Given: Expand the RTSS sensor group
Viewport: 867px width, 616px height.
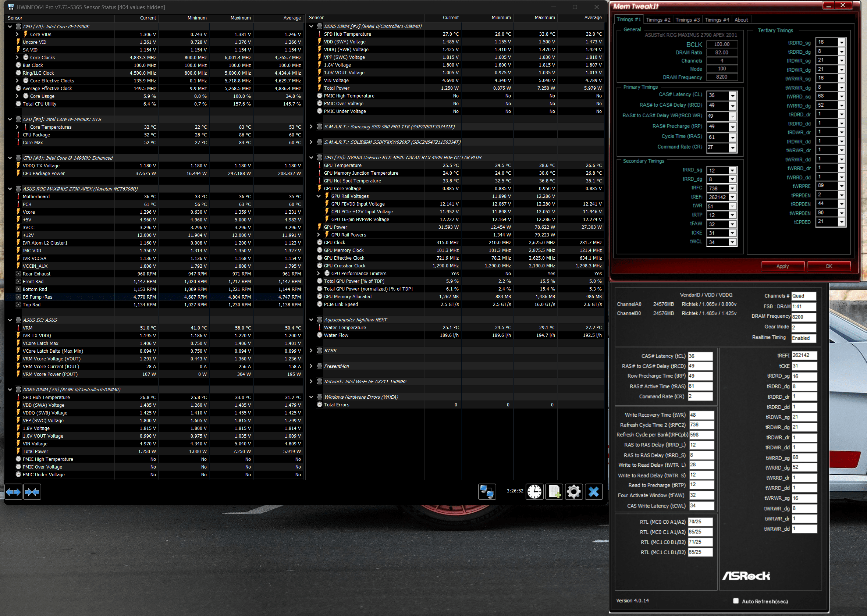Looking at the screenshot, I should click(x=311, y=350).
